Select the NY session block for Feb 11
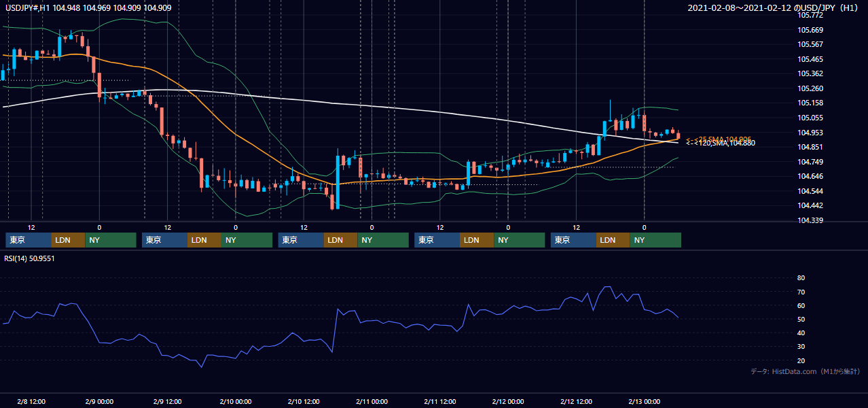Screen dimensions: 868x408 520,240
